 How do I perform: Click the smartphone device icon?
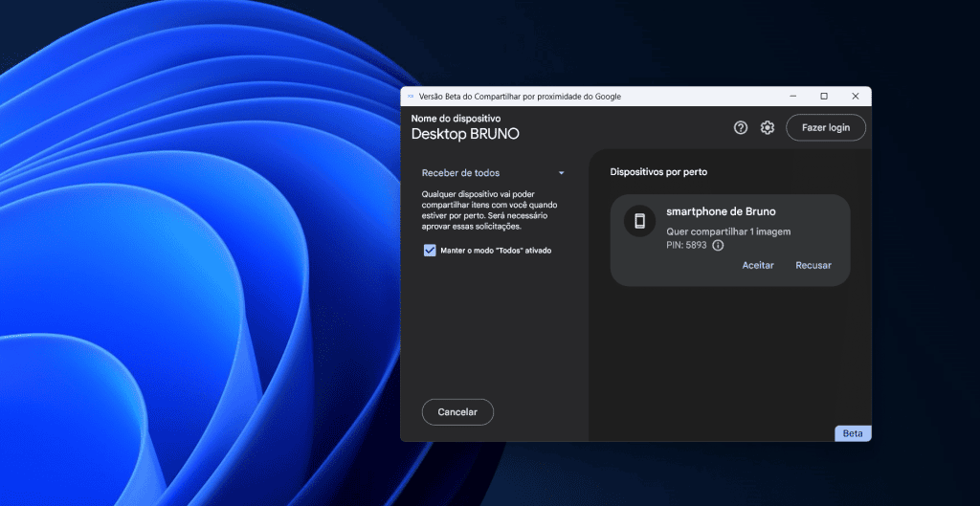coord(639,221)
